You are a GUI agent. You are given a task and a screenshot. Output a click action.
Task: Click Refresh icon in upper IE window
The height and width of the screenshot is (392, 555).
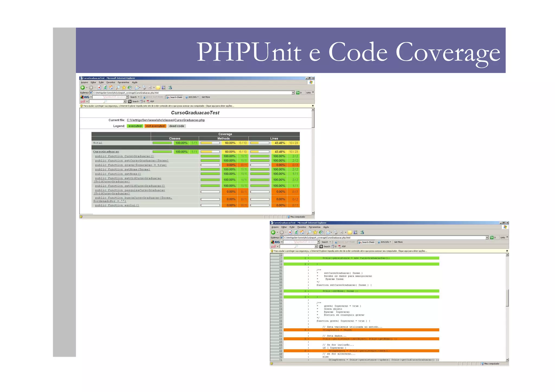(x=105, y=88)
